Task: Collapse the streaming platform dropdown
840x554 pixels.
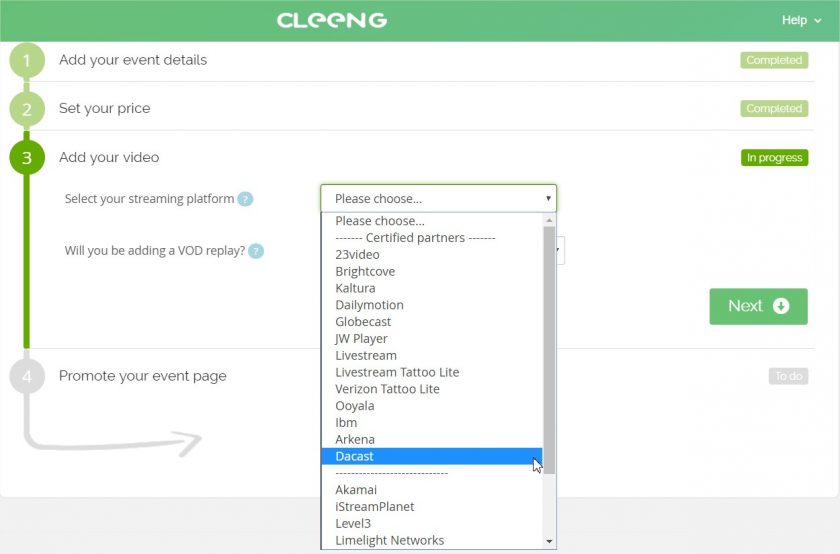Action: click(438, 198)
